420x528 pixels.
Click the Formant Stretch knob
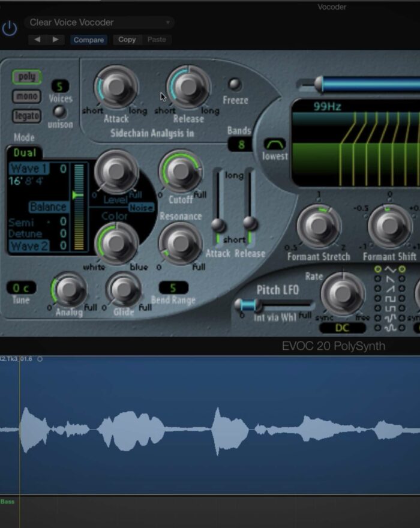[319, 226]
